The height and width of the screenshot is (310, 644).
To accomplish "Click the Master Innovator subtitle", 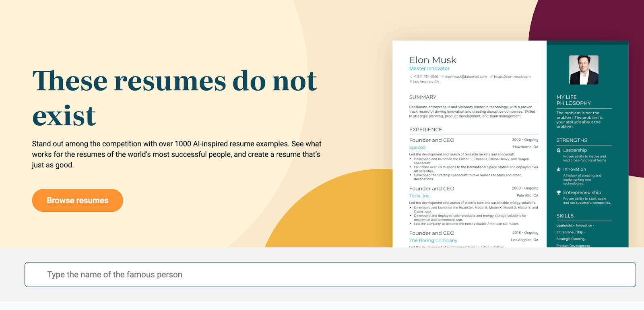I will pyautogui.click(x=429, y=68).
